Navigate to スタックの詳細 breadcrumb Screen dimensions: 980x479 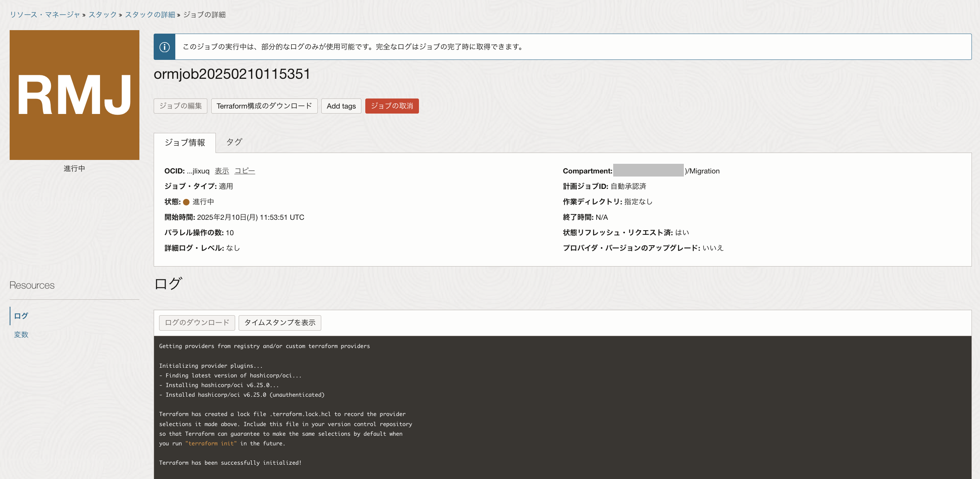(x=150, y=15)
